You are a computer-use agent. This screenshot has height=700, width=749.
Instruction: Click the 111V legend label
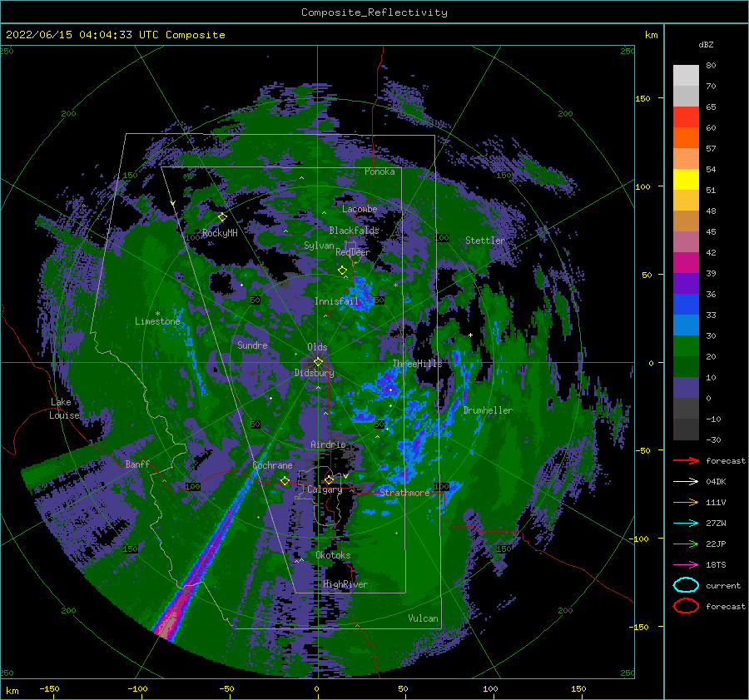pos(716,503)
